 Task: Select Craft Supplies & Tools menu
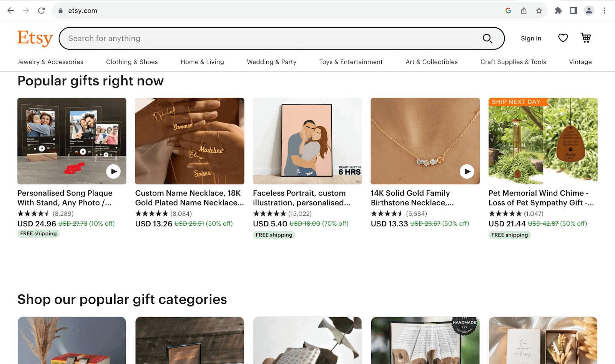tap(513, 62)
